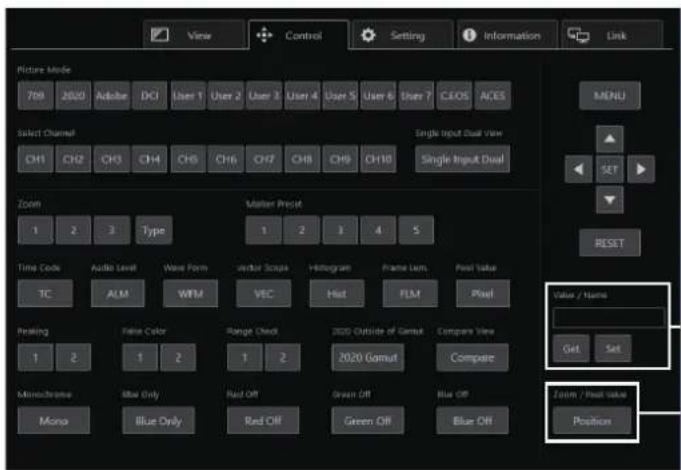
Task: Toggle the 2020 Gamut button
Action: tap(368, 357)
